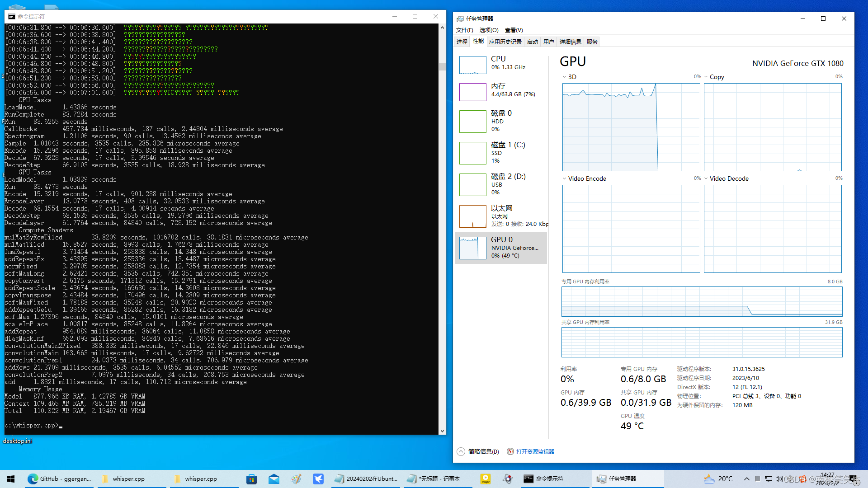The width and height of the screenshot is (868, 488).
Task: Click the volume speaker tray icon
Action: click(779, 479)
